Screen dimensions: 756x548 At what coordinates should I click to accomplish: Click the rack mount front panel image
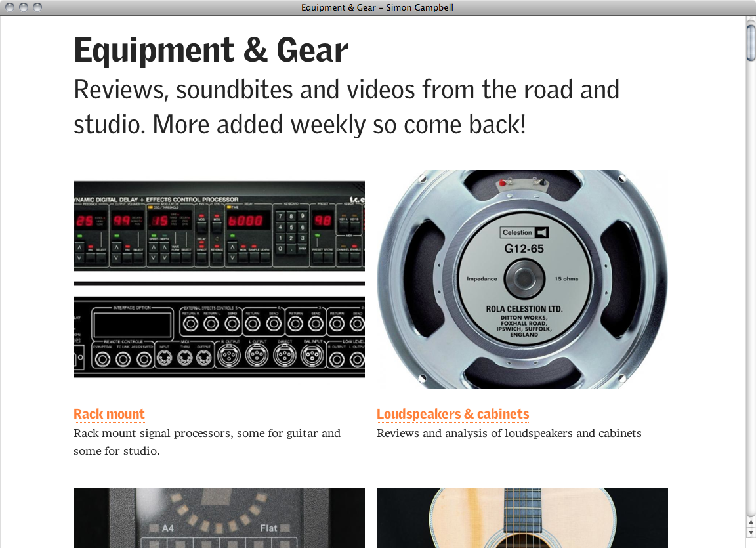(x=219, y=226)
